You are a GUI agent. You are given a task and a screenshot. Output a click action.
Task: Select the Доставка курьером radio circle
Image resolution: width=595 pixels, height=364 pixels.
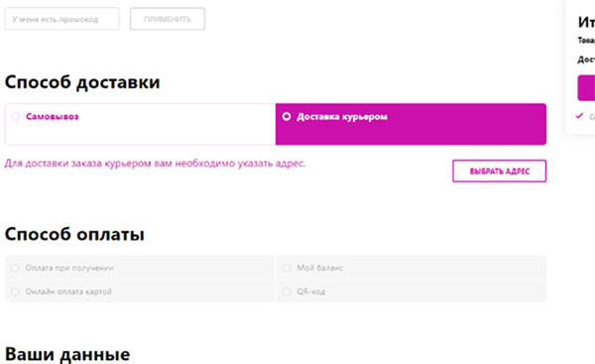[x=287, y=116]
